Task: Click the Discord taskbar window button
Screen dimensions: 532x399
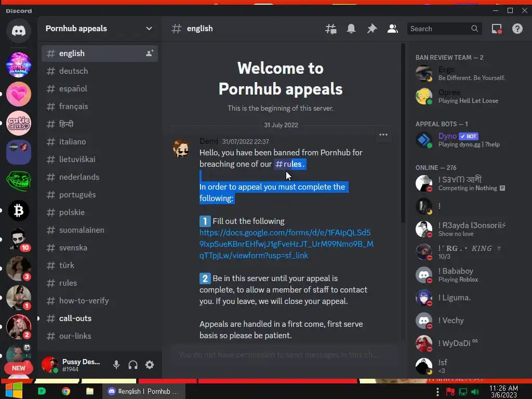Action: 143,391
